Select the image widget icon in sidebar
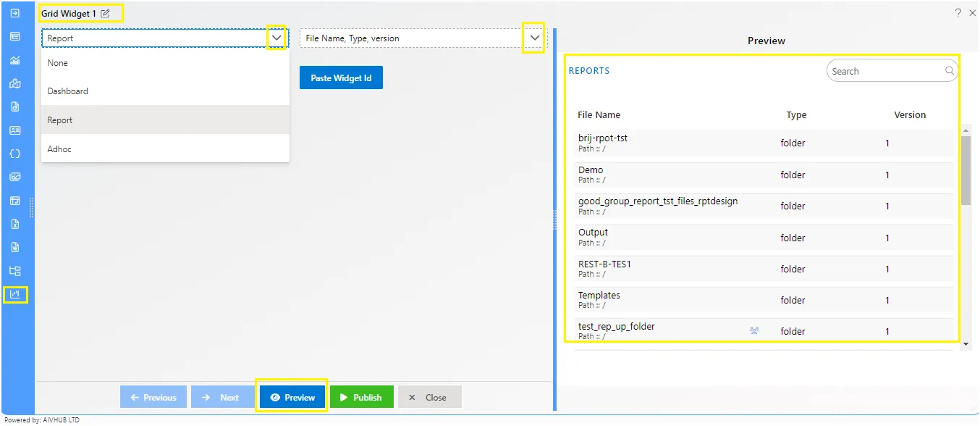 click(x=15, y=177)
